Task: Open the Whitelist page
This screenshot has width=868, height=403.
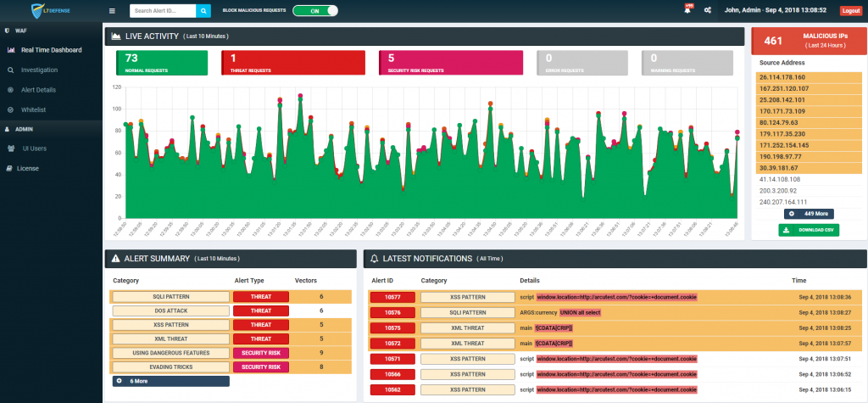Action: 33,109
